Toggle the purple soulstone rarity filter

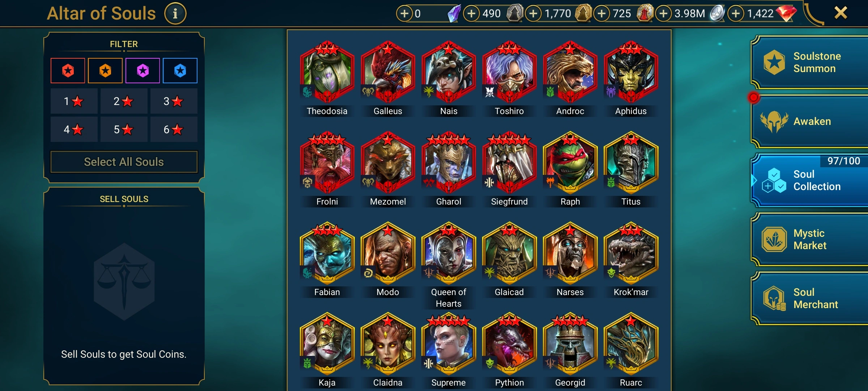click(x=143, y=71)
